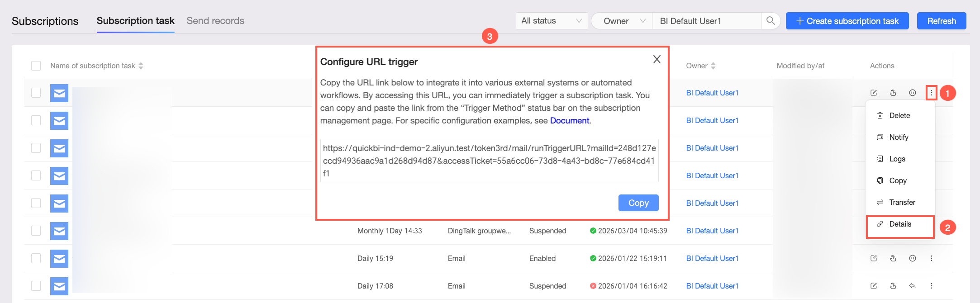Click the Actions column header
The image size is (980, 303).
[x=882, y=66]
